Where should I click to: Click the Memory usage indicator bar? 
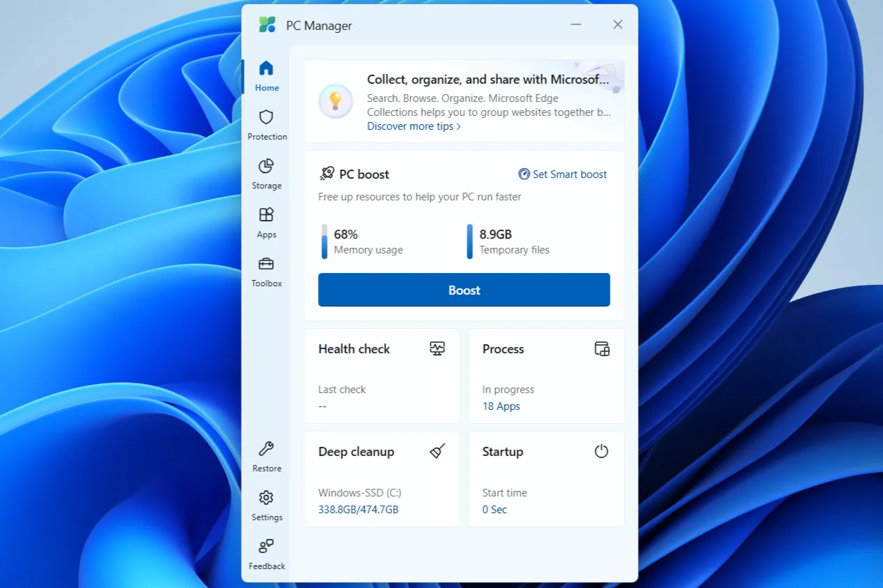(324, 241)
